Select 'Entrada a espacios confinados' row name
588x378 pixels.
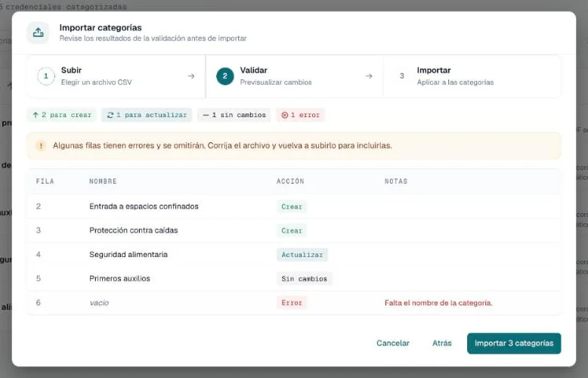144,206
